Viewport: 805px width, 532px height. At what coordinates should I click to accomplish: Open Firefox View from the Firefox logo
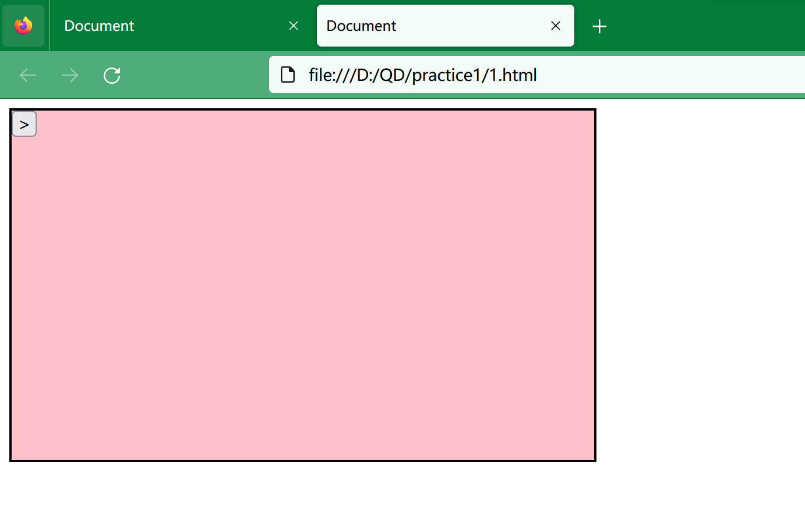23,26
